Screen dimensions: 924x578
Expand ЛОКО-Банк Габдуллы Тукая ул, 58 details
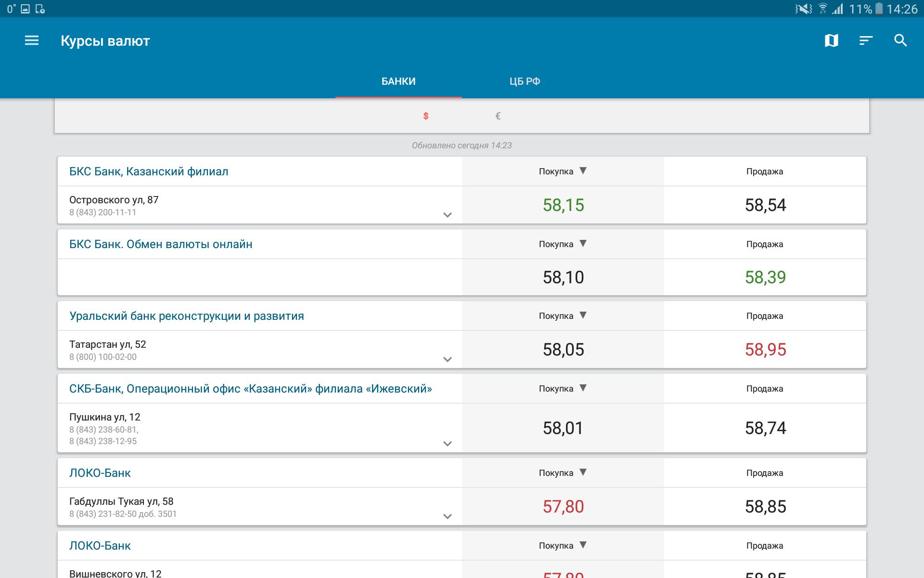(x=448, y=516)
